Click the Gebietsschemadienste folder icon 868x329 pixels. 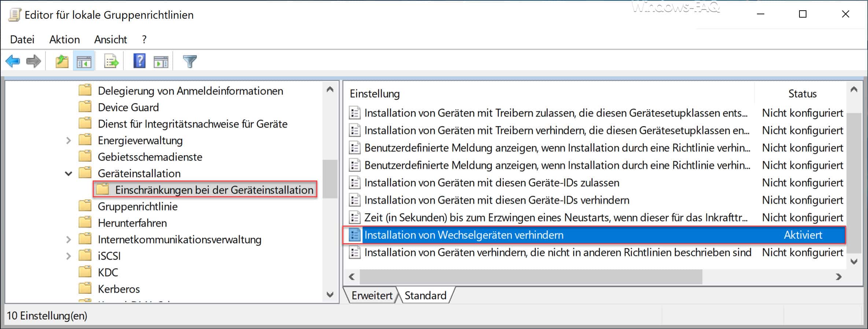[85, 157]
